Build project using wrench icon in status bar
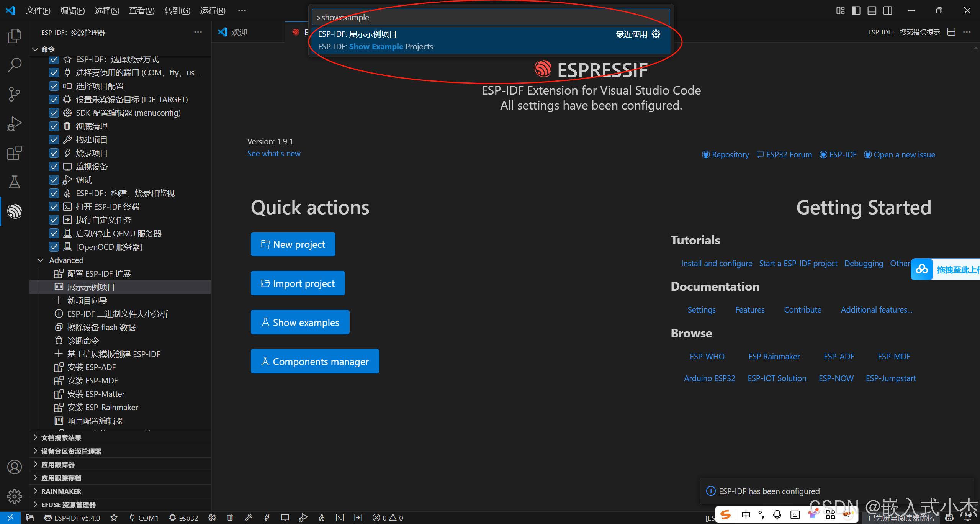980x524 pixels. [x=249, y=517]
